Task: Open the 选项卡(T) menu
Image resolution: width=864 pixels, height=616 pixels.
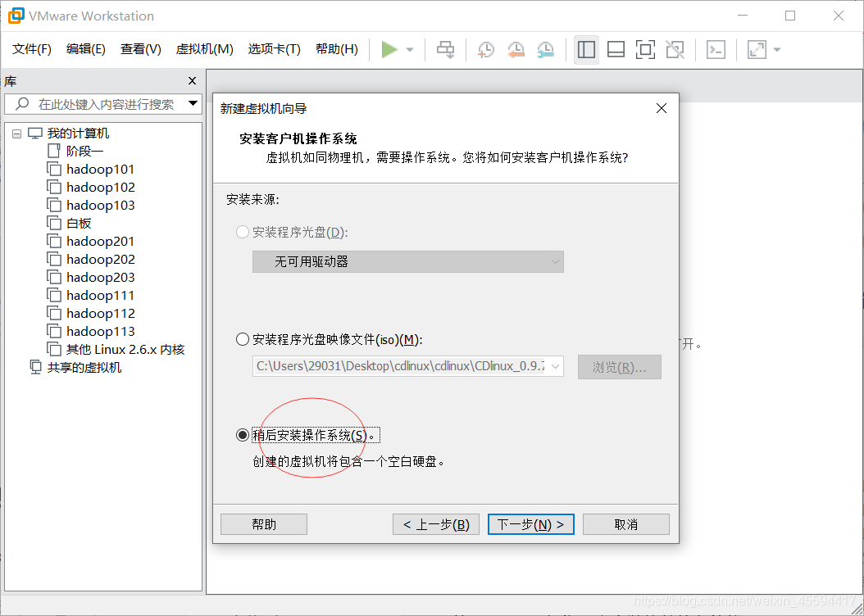Action: [275, 49]
